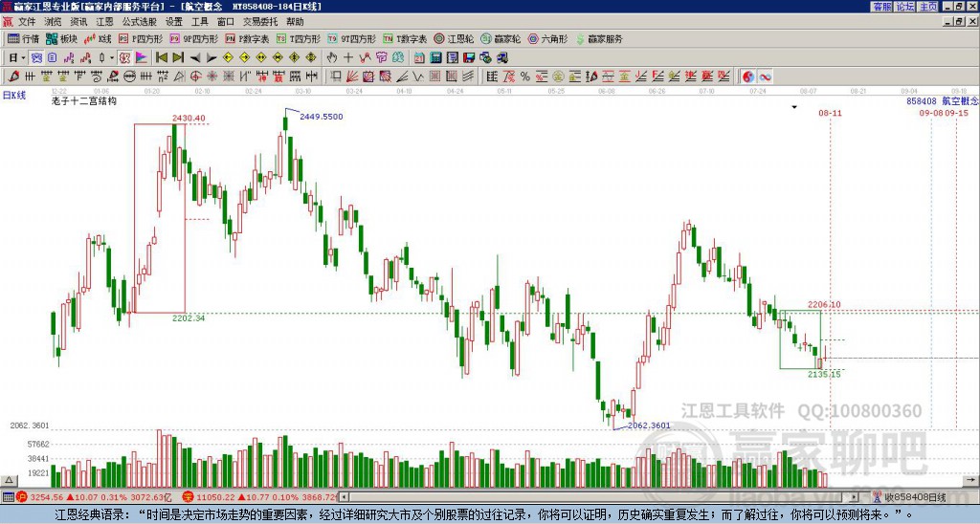
Task: Step forward with black right arrow
Action: tap(212, 58)
